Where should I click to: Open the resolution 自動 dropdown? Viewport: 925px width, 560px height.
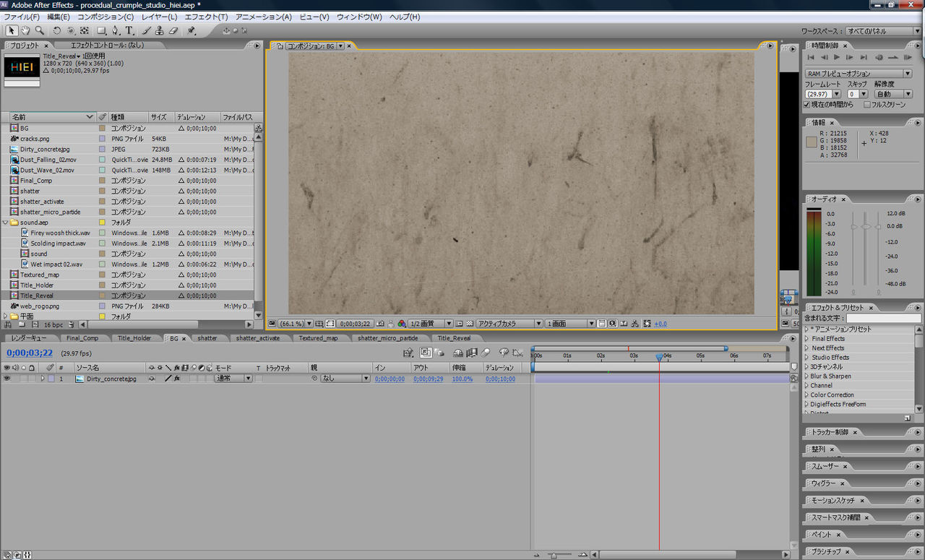coord(893,94)
